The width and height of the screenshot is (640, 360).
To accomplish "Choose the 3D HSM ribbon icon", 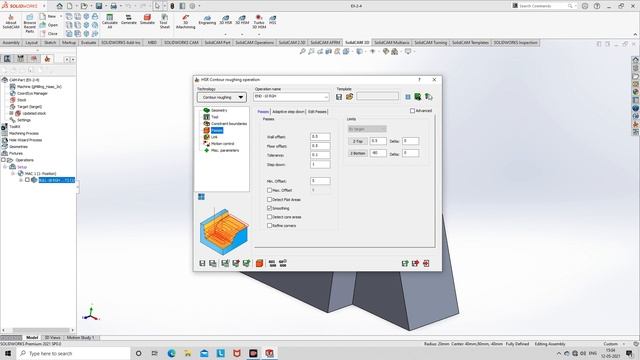I will tap(242, 20).
